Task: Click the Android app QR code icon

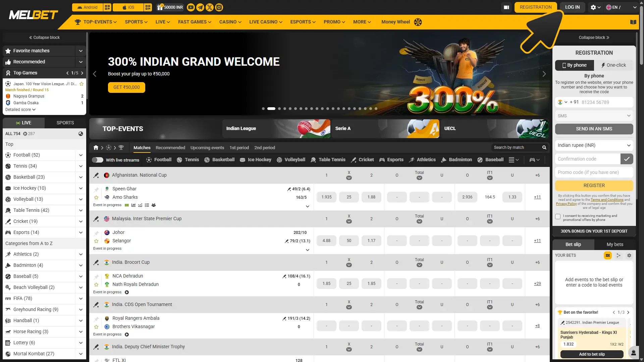Action: tap(107, 7)
